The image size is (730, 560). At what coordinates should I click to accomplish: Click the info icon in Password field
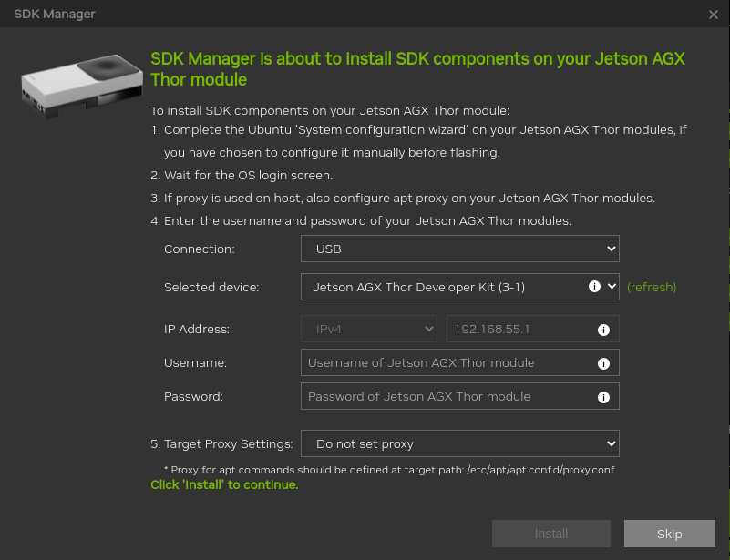point(602,397)
